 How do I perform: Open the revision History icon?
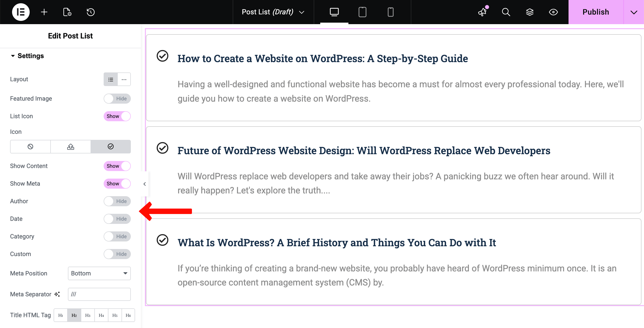[x=90, y=12]
